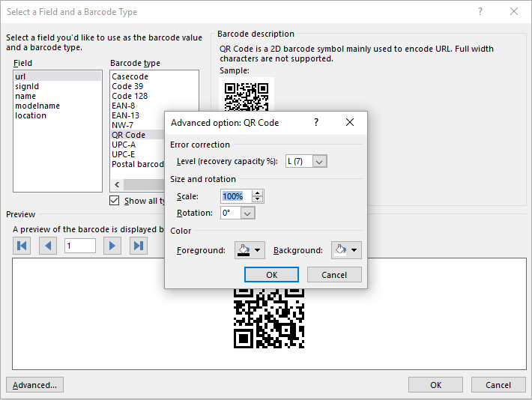
Task: Toggle Show all types checkbox
Action: click(x=115, y=201)
